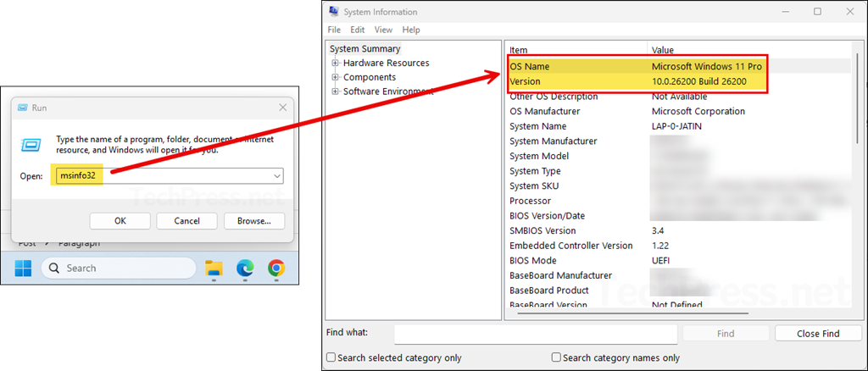
Task: Expand the Components node
Action: (335, 77)
